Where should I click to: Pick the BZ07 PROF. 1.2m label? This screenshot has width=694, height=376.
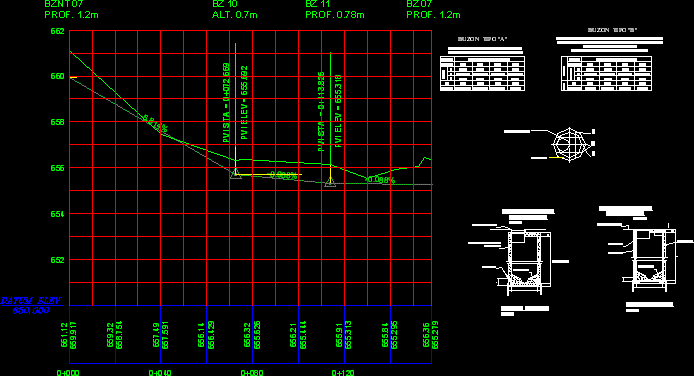point(433,10)
